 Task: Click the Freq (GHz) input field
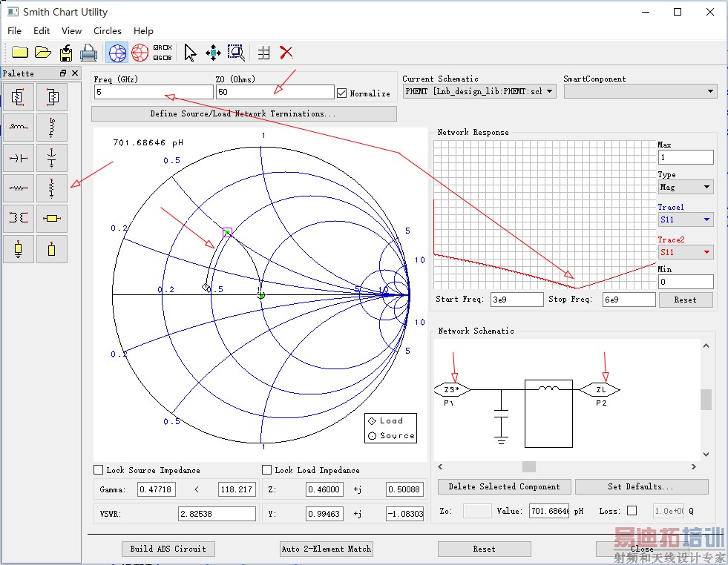153,93
